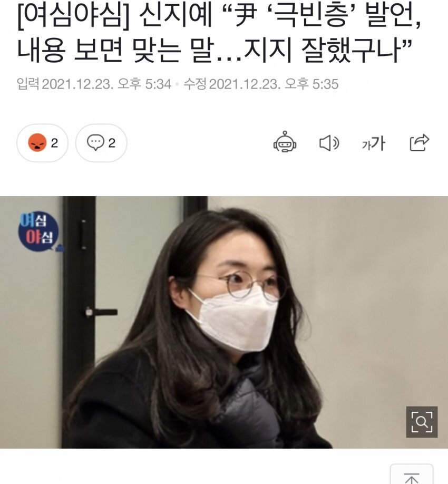Enlarge the photo with the magnifier icon
The height and width of the screenshot is (484, 448).
(x=422, y=422)
